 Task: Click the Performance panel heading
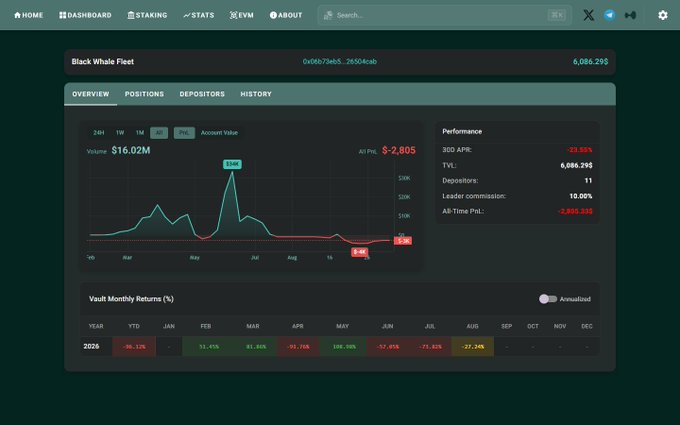462,131
